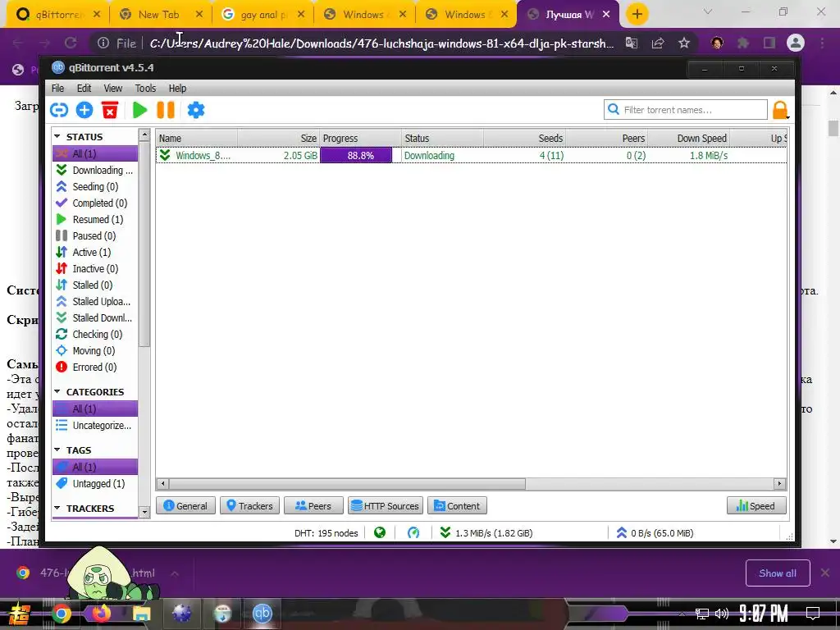Image resolution: width=840 pixels, height=630 pixels.
Task: Click the Speed graph button
Action: pos(756,505)
